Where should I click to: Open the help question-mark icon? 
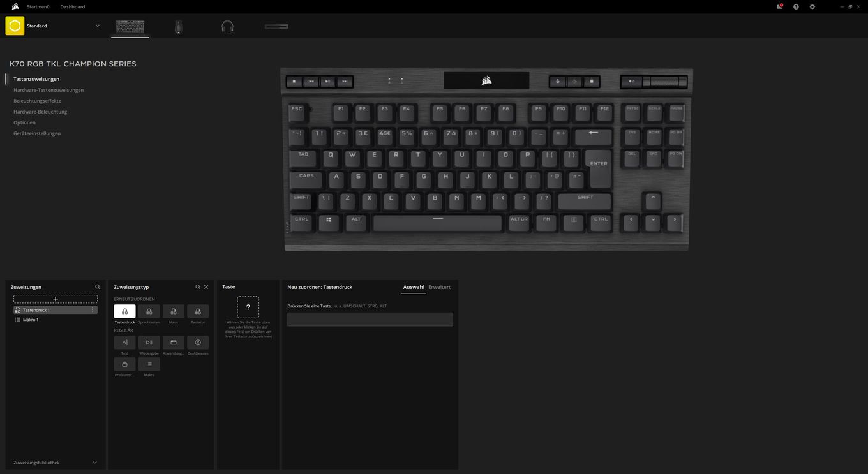tap(796, 6)
